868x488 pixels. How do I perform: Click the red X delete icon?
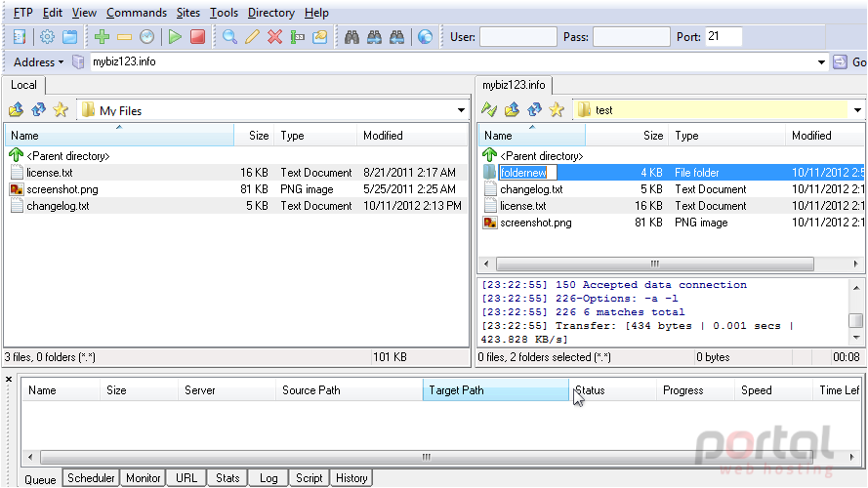point(274,37)
